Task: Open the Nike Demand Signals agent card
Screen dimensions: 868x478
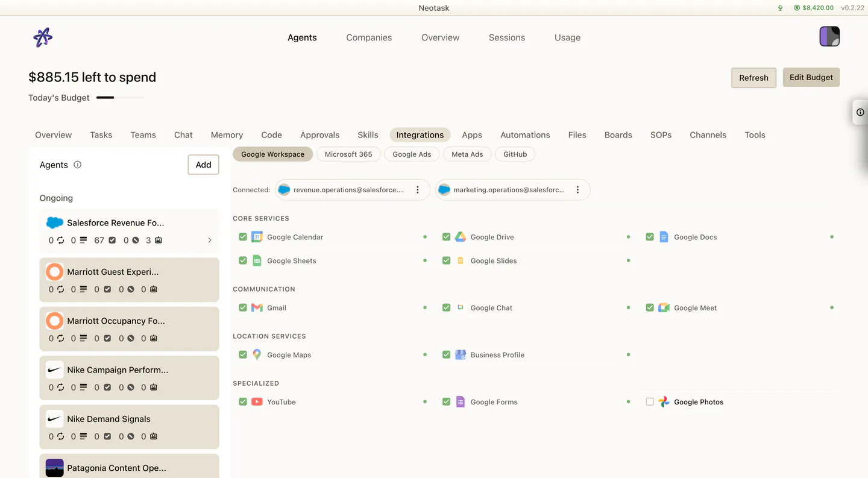Action: (x=129, y=427)
